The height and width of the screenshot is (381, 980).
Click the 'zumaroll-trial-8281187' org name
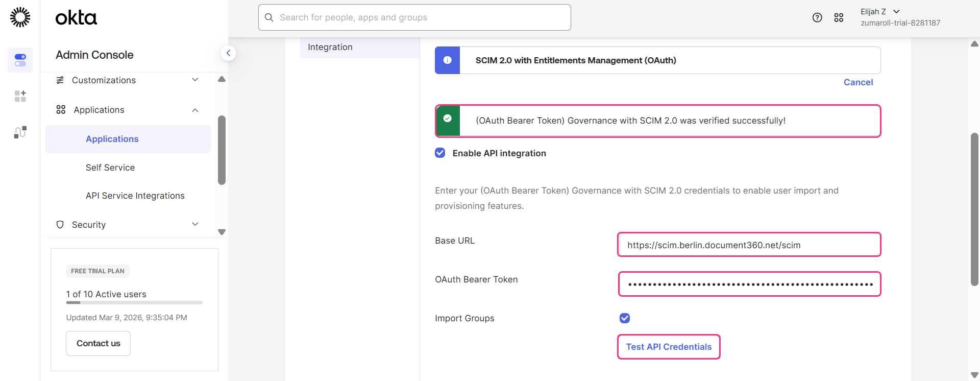pos(900,23)
